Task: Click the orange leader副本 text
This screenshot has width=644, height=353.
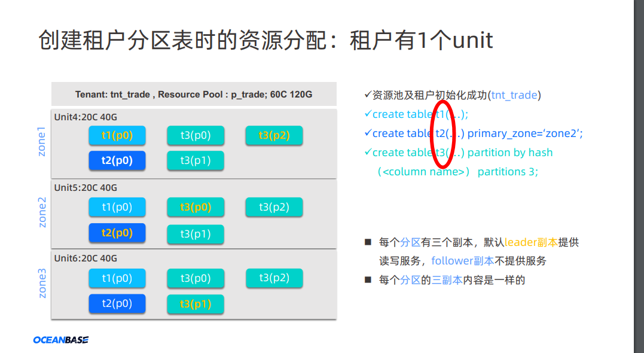Action: [531, 242]
